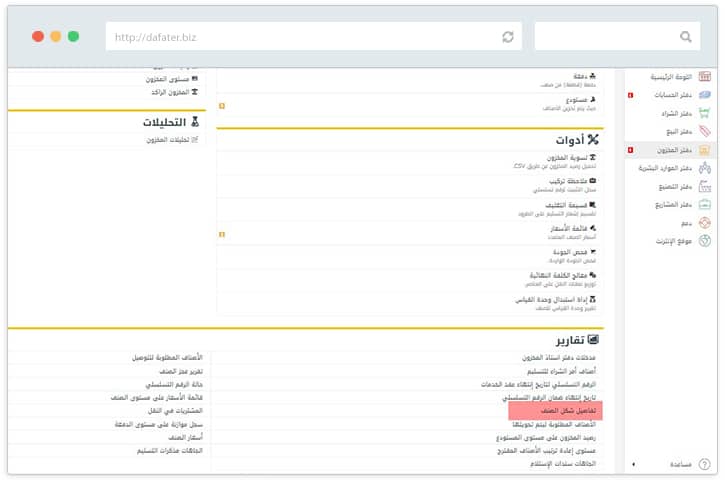The image size is (725, 485).
Task: Click the quality inspection (فحص الجودة) flag icon
Action: coord(593,252)
